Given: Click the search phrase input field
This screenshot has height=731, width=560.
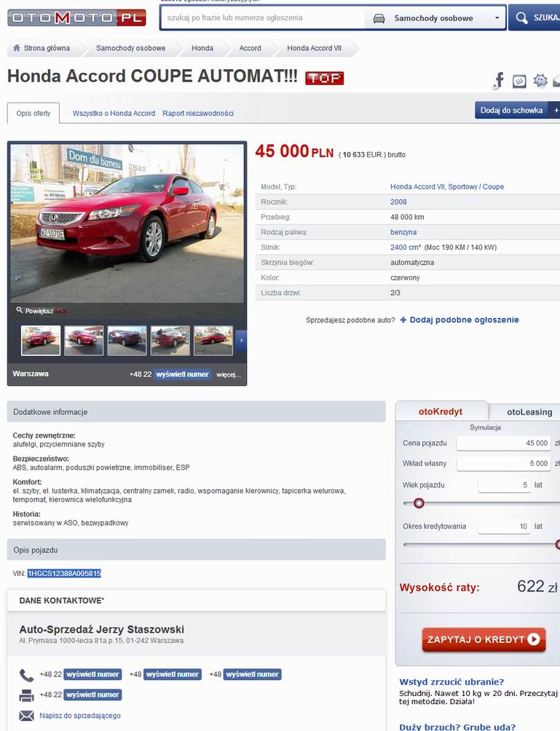Looking at the screenshot, I should tap(262, 17).
